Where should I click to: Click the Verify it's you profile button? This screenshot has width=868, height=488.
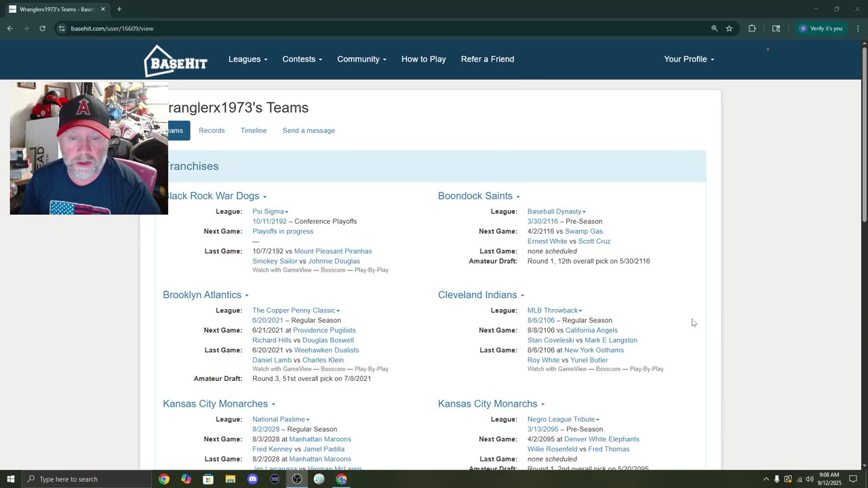click(821, 28)
